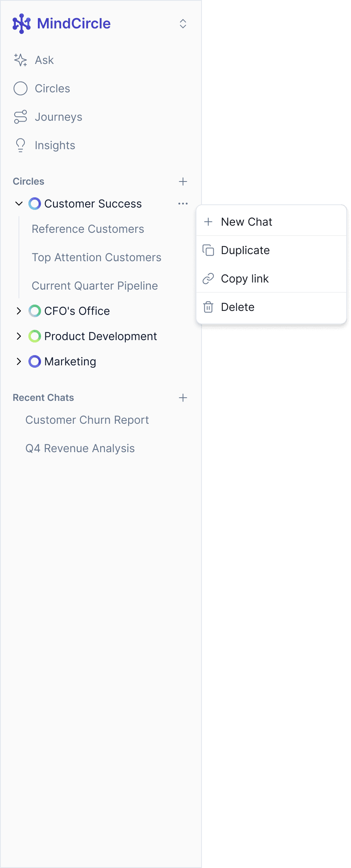351x868 pixels.
Task: Click the trash icon next to Delete
Action: [x=208, y=307]
